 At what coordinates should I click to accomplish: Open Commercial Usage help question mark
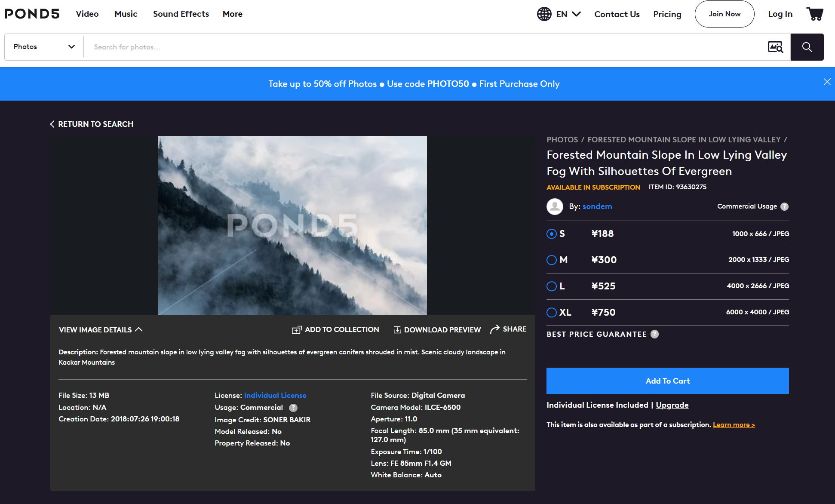coord(784,206)
